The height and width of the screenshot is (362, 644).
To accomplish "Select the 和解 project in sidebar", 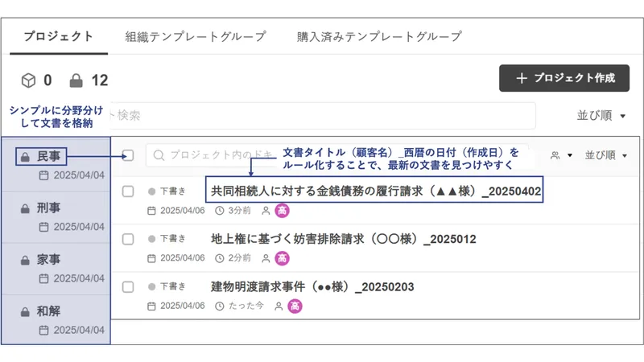I will click(56, 319).
